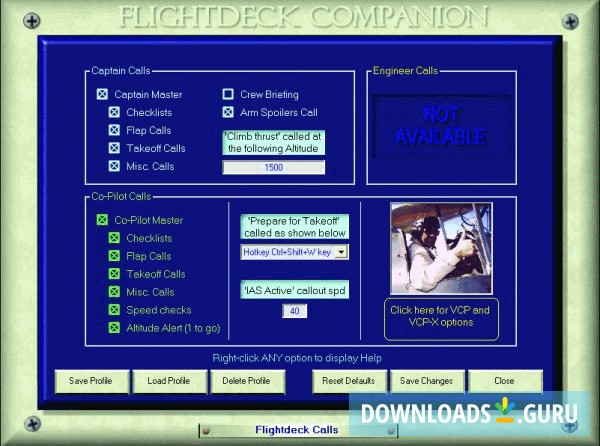Click the 'Climb thrust' altitude label
Viewport: 600px width, 446px height.
(274, 142)
